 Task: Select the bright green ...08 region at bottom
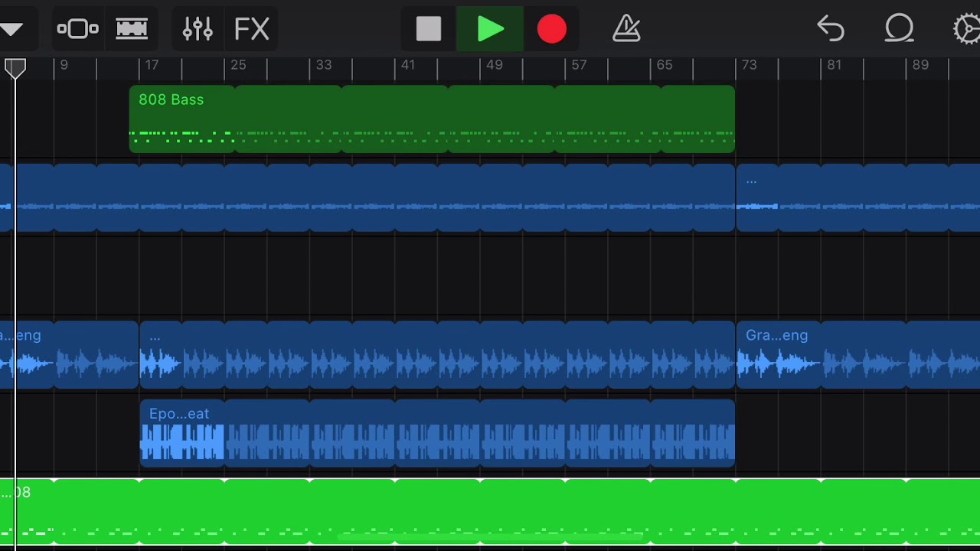coord(490,511)
